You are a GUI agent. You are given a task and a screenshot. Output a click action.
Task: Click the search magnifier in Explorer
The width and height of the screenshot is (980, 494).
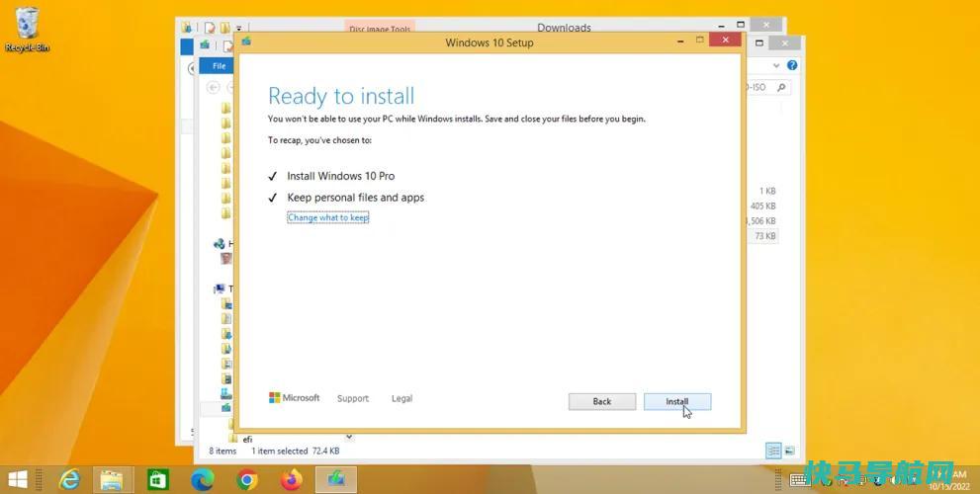[x=780, y=87]
